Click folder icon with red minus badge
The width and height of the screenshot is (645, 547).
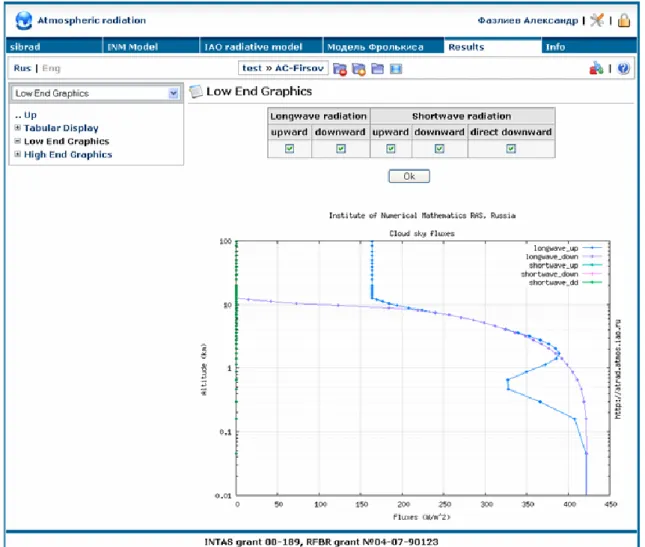(340, 69)
